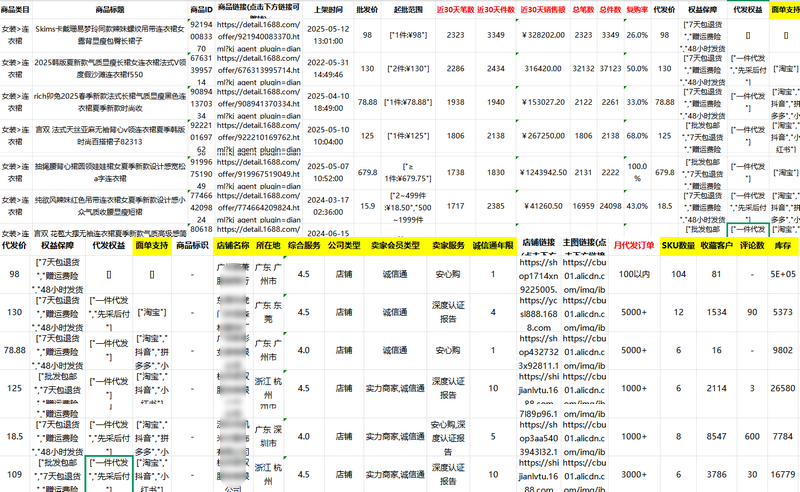Open the shop link shop1714xn9225005

point(538,275)
